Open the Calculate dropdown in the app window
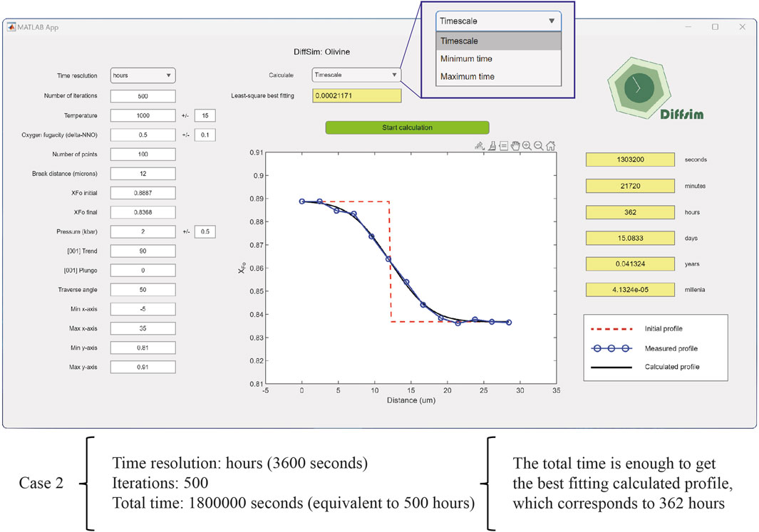 click(x=356, y=75)
